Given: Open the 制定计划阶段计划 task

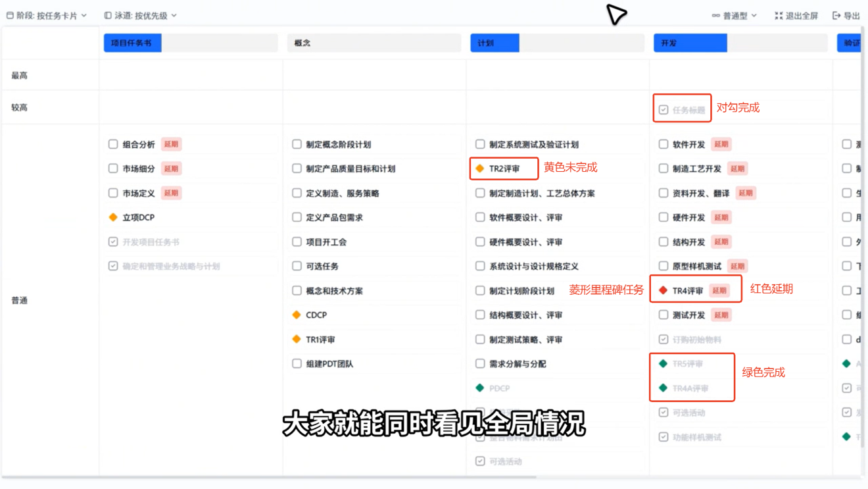Looking at the screenshot, I should click(521, 290).
